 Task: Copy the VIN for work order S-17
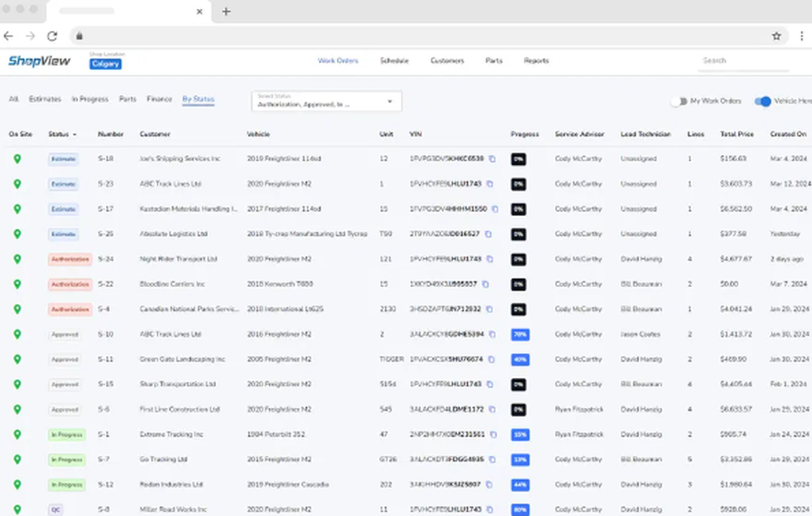[x=495, y=210]
